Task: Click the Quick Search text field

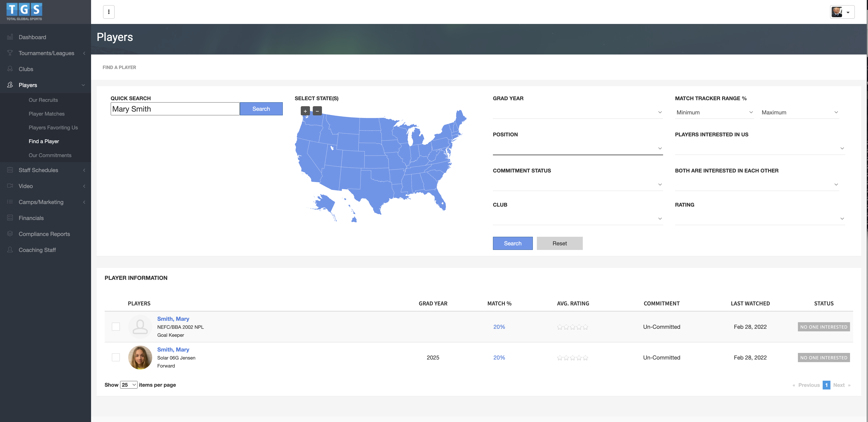Action: pyautogui.click(x=175, y=109)
